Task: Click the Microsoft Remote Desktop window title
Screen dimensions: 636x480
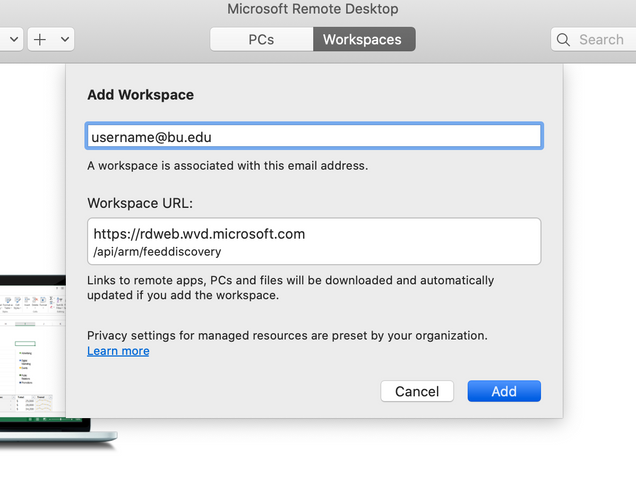Action: coord(313,9)
